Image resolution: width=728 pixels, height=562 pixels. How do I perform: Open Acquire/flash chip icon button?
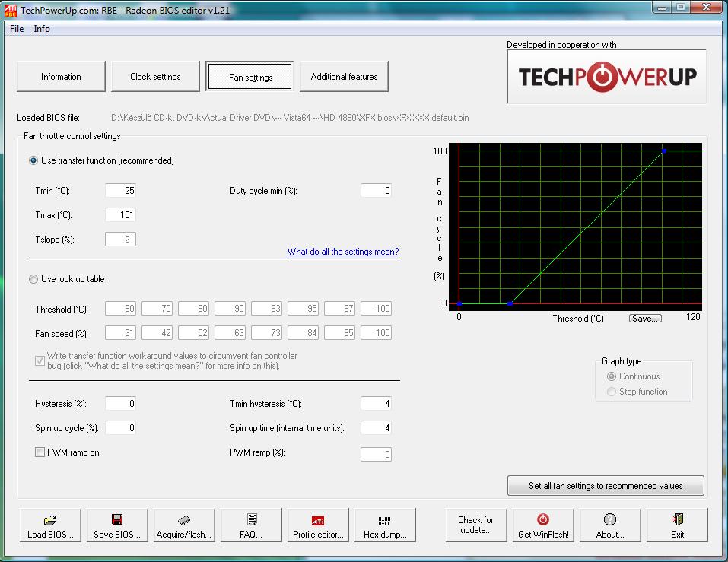point(184,525)
